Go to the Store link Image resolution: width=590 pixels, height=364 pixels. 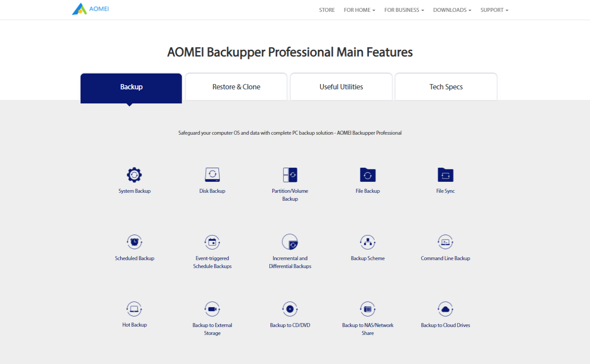(x=327, y=10)
